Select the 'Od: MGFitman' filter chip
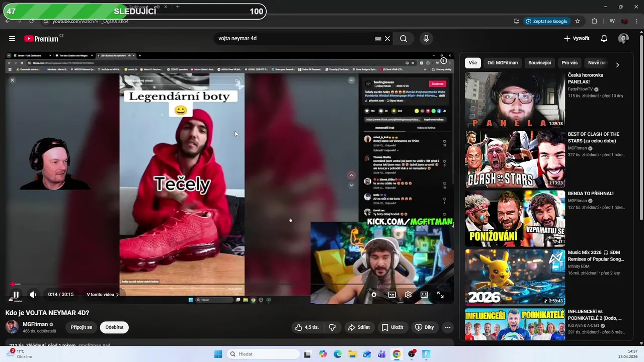This screenshot has height=362, width=644. tap(503, 63)
